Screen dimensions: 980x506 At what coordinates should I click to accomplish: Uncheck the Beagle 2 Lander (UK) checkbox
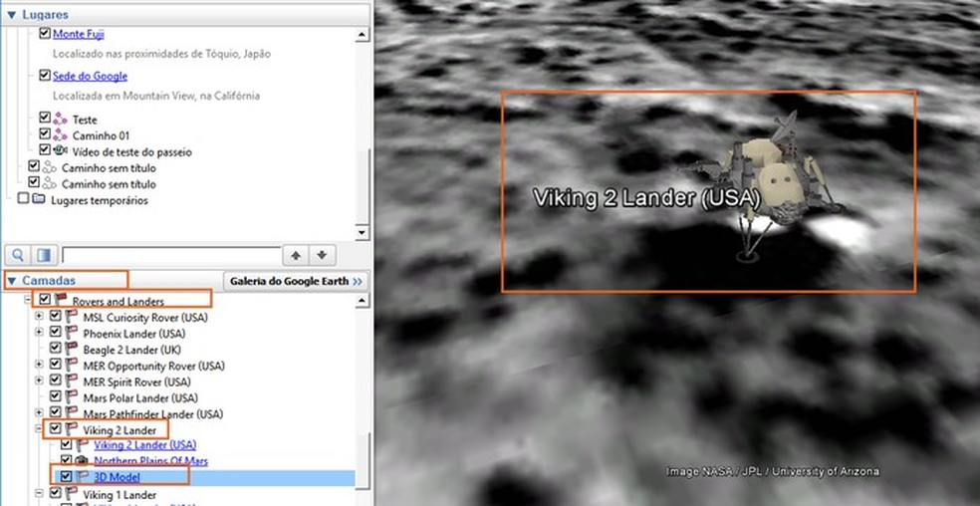[56, 349]
